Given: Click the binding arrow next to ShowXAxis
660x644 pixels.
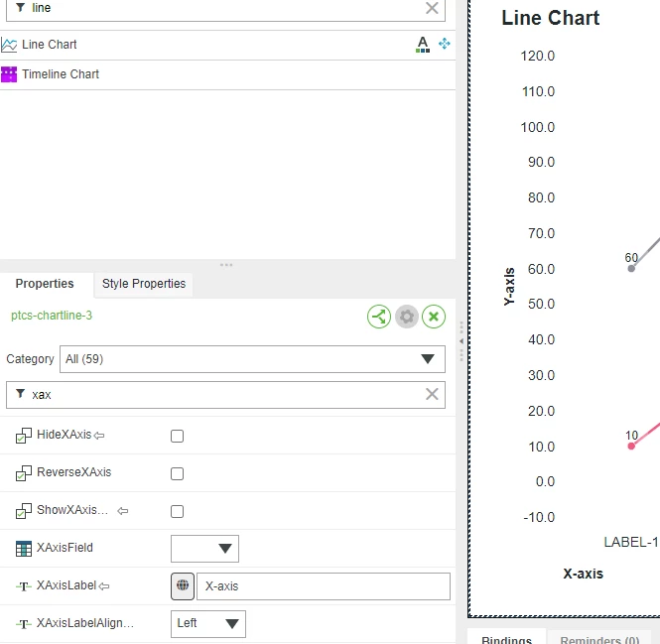Looking at the screenshot, I should pos(122,511).
